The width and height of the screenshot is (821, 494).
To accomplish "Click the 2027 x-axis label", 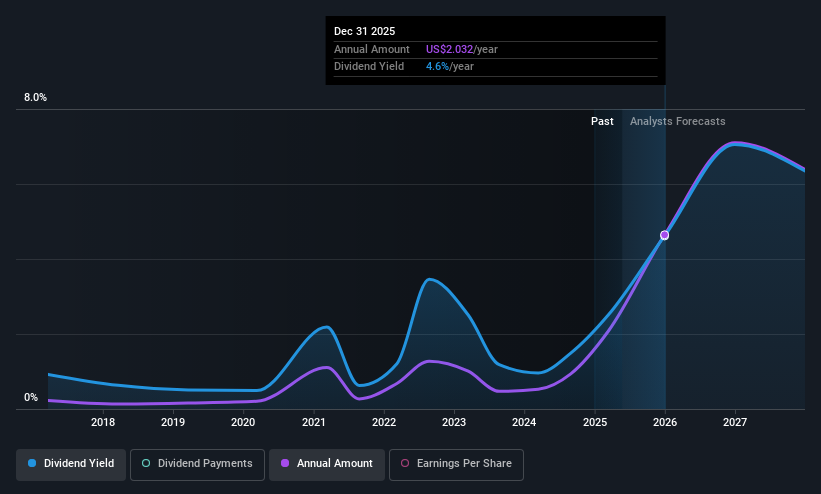I will tap(735, 422).
